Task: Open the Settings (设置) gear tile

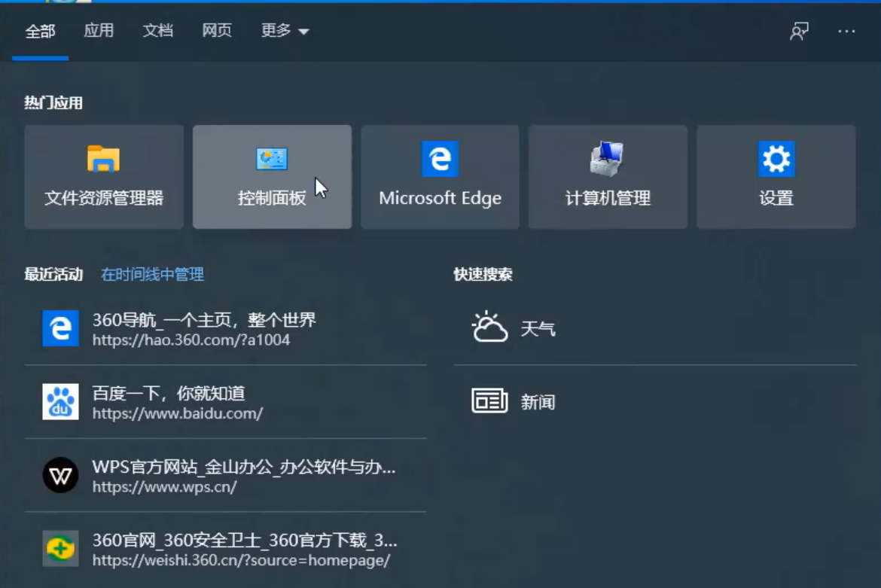Action: click(776, 177)
